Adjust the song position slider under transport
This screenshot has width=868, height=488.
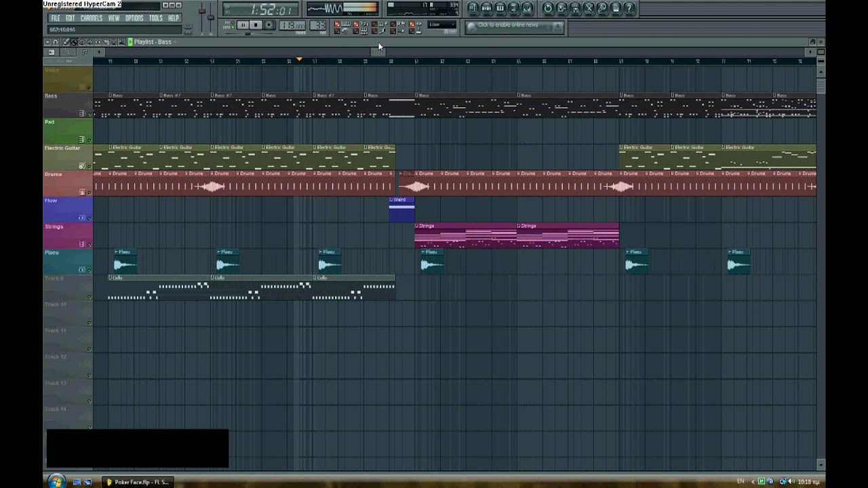(248, 33)
